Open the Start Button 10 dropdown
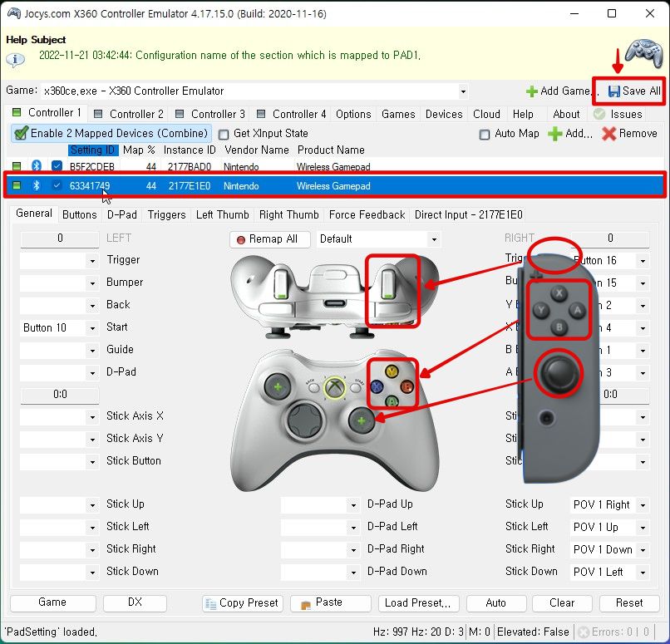Viewport: 670px width, 644px height. [x=93, y=328]
